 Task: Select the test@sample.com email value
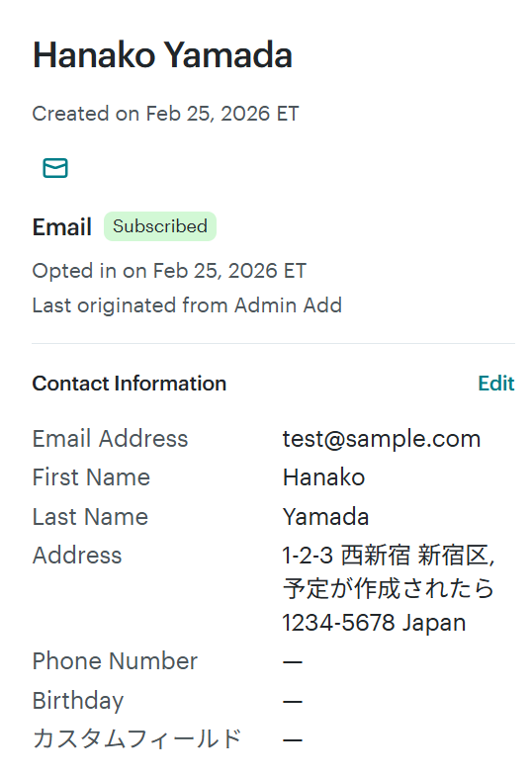click(382, 439)
